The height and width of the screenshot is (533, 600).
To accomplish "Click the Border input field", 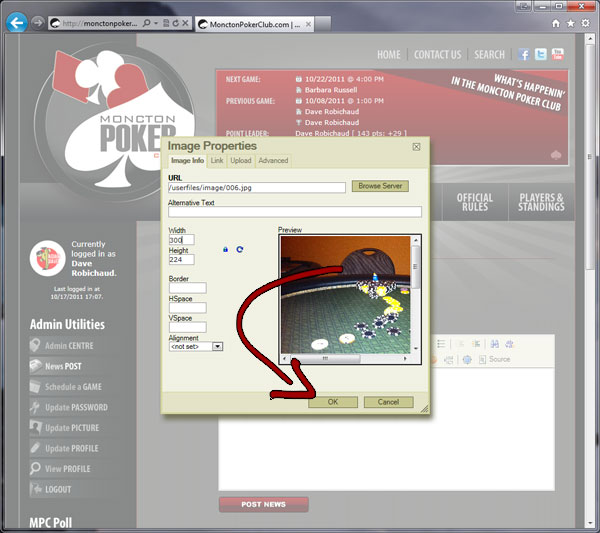I will click(x=188, y=288).
